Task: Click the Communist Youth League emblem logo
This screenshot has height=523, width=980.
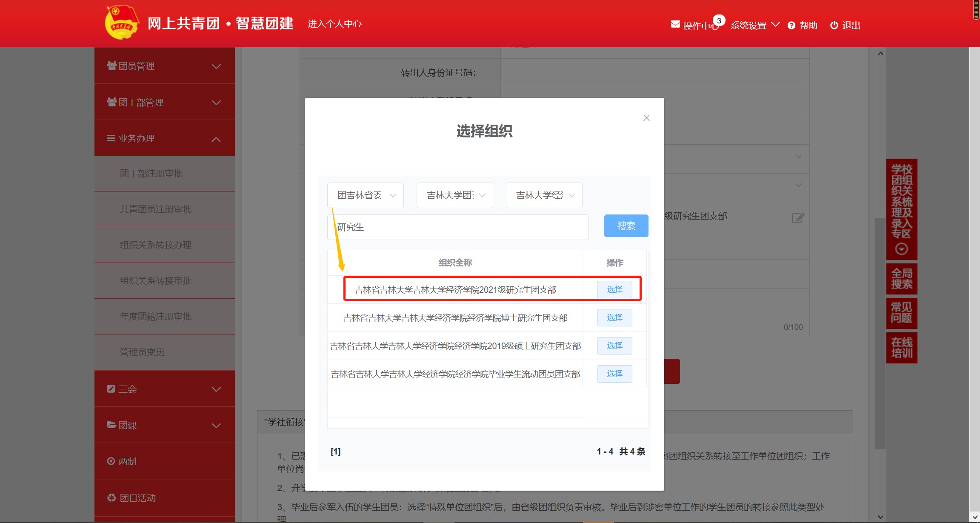Action: tap(122, 23)
